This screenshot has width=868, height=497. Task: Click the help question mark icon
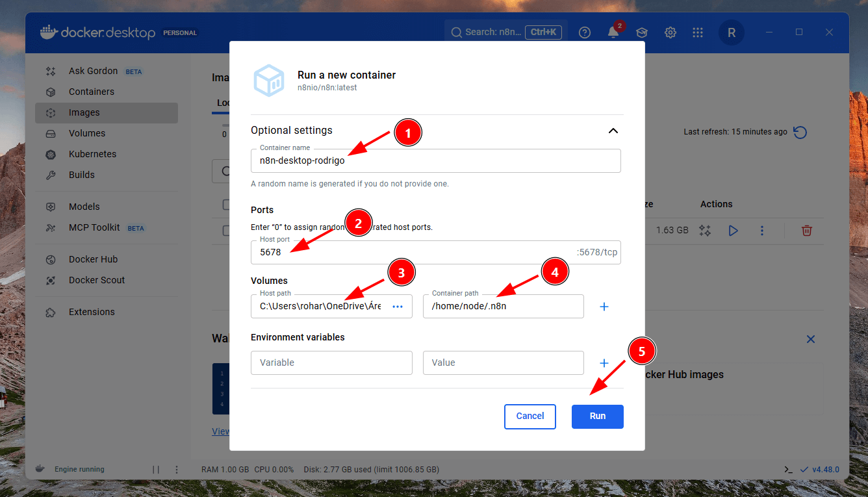585,32
